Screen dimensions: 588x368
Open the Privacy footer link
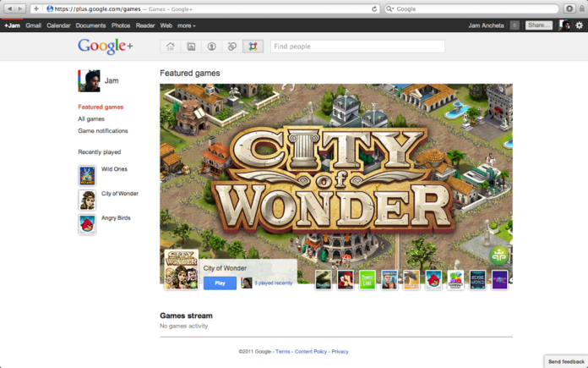tap(340, 351)
